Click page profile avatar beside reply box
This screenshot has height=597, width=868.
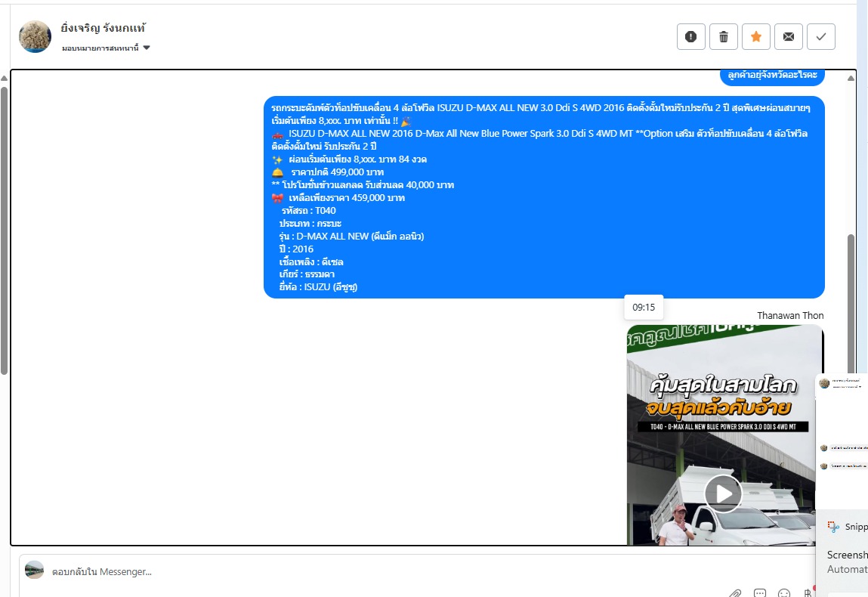[x=34, y=570]
